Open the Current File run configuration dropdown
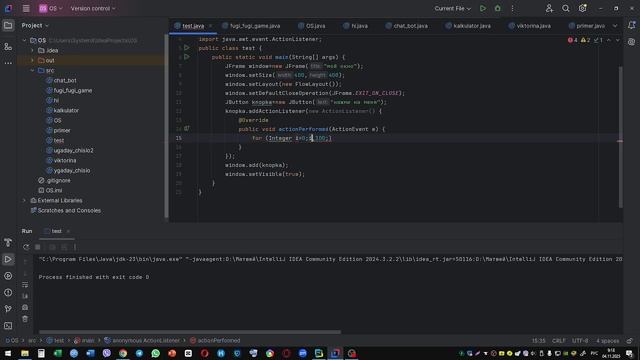640x360 pixels. point(452,8)
